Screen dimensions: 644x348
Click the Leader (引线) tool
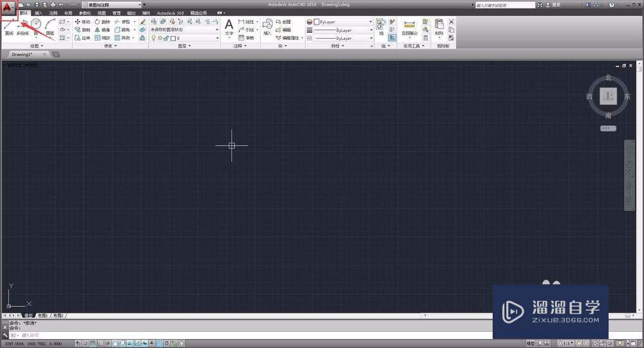pos(246,30)
